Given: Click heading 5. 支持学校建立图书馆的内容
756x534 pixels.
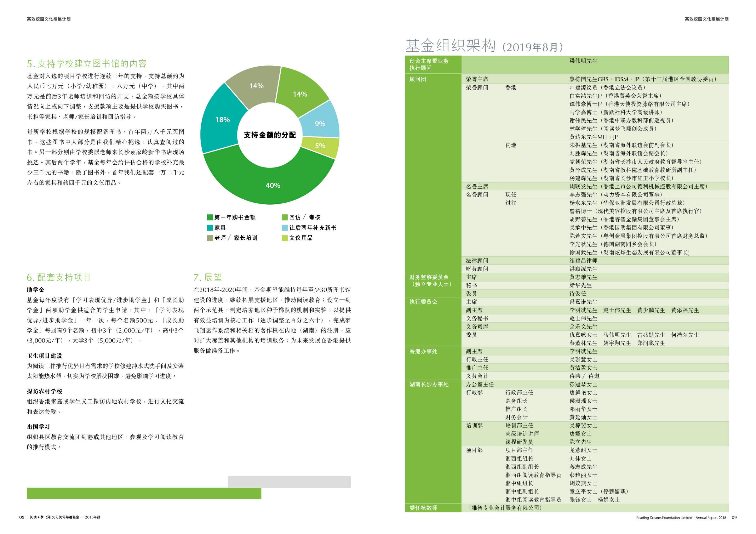Looking at the screenshot, I should (x=87, y=64).
